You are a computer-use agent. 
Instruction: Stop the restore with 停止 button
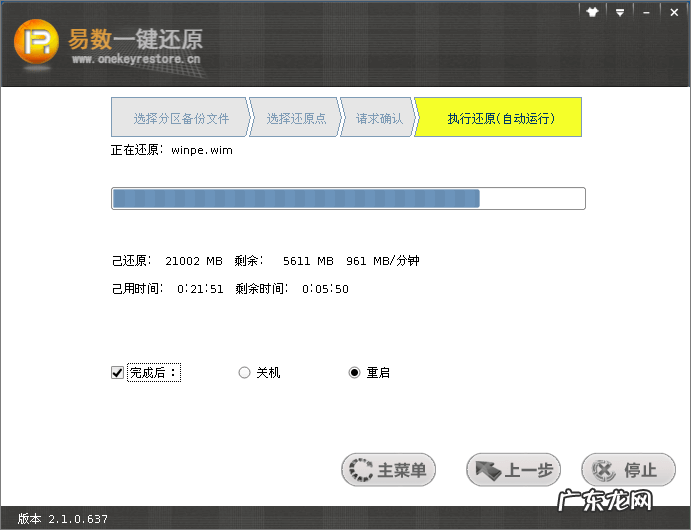(x=628, y=470)
